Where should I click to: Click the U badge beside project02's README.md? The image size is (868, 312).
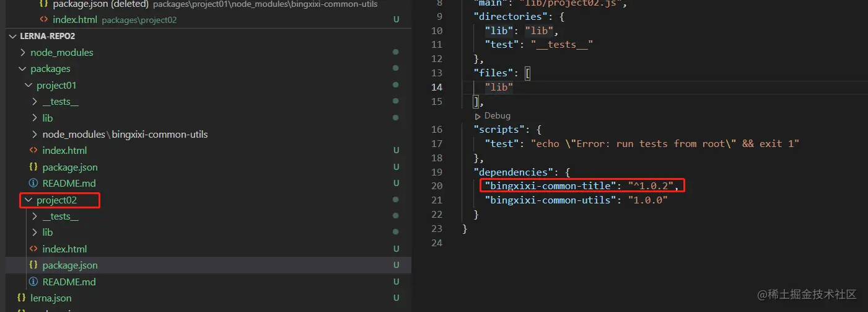click(396, 282)
